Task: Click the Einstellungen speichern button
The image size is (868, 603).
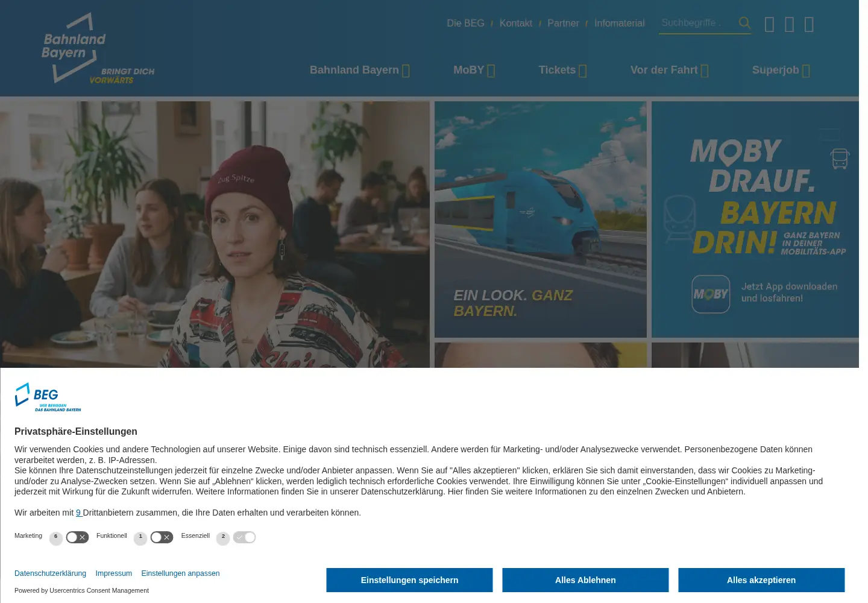Action: coord(409,580)
